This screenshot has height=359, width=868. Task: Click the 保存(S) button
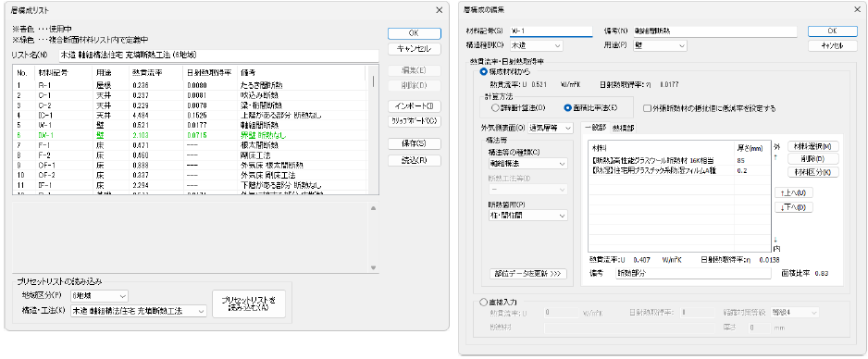414,143
